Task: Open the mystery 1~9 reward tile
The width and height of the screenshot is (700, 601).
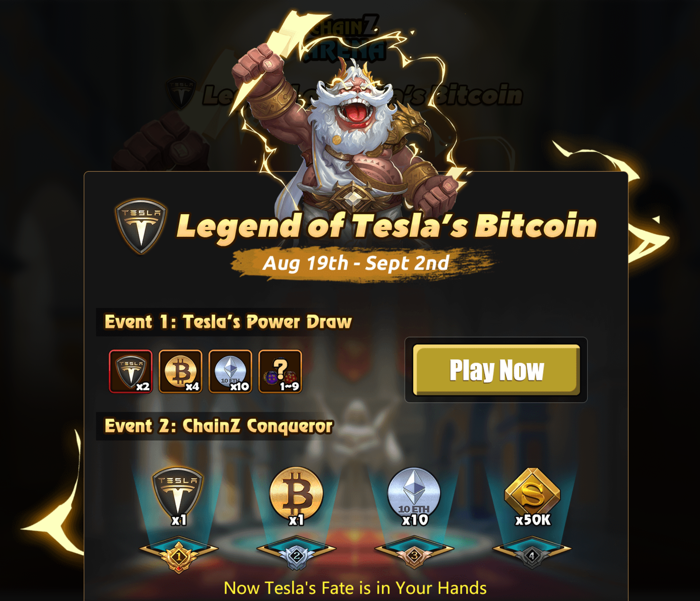Action: tap(280, 371)
